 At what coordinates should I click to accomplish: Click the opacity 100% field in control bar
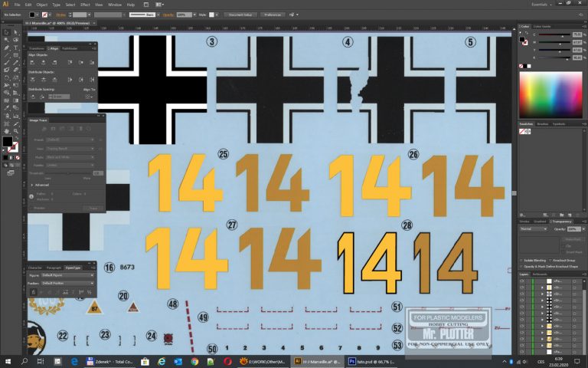pos(184,15)
